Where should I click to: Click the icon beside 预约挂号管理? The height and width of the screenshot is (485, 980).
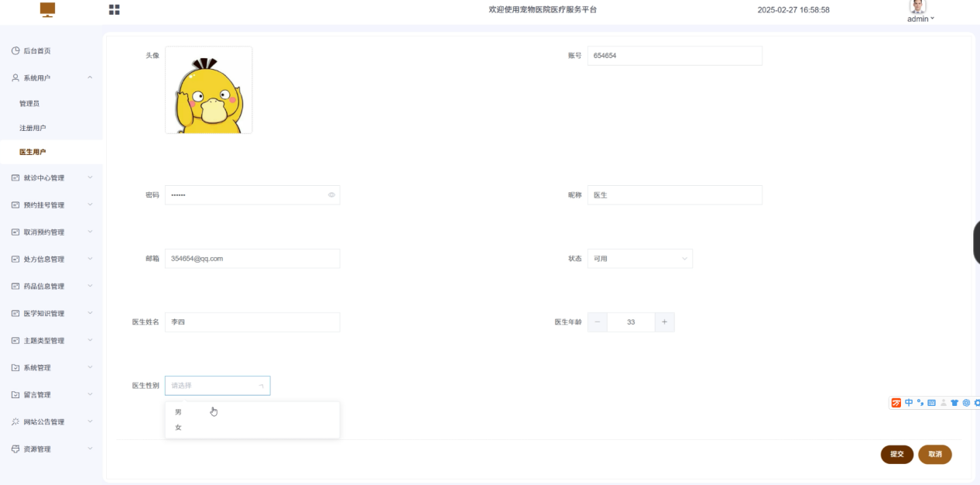tap(15, 205)
